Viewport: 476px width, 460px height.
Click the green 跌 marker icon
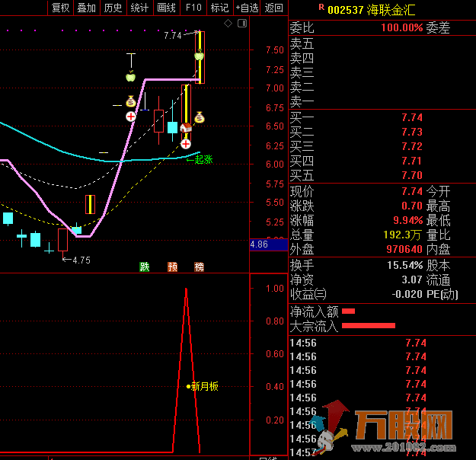pyautogui.click(x=144, y=267)
